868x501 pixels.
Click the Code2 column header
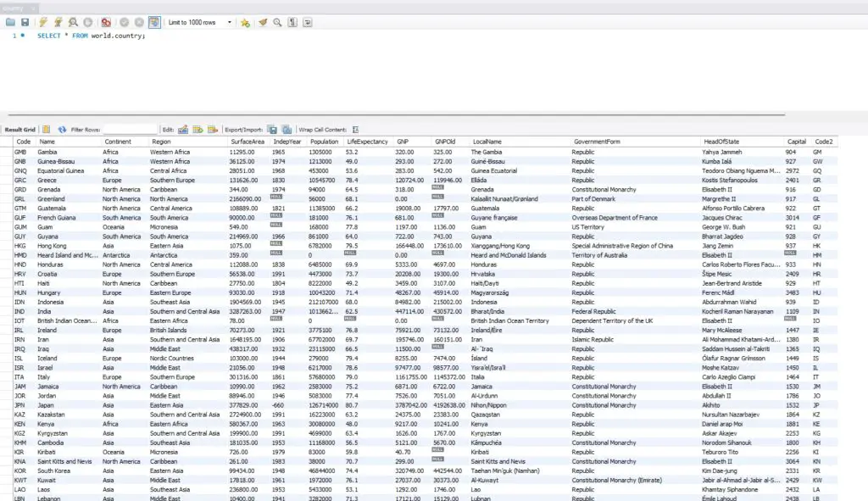[x=824, y=142]
